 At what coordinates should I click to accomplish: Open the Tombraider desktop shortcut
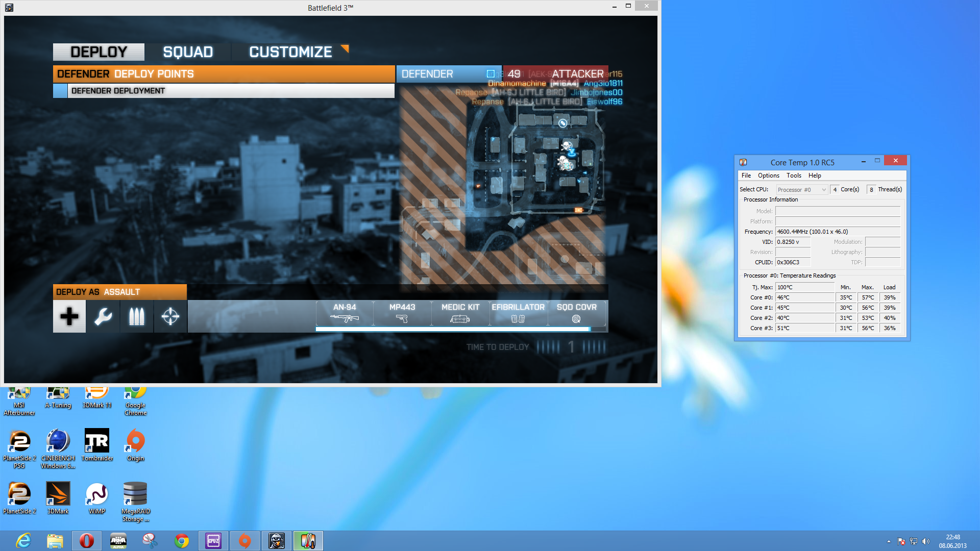pos(97,445)
